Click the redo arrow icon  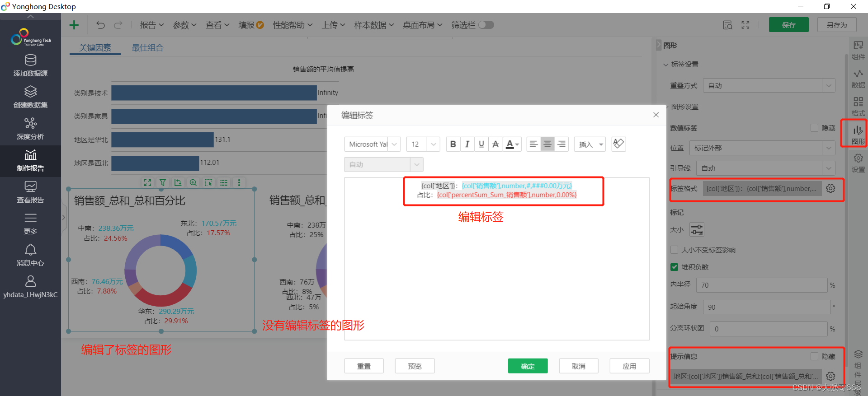(x=118, y=25)
